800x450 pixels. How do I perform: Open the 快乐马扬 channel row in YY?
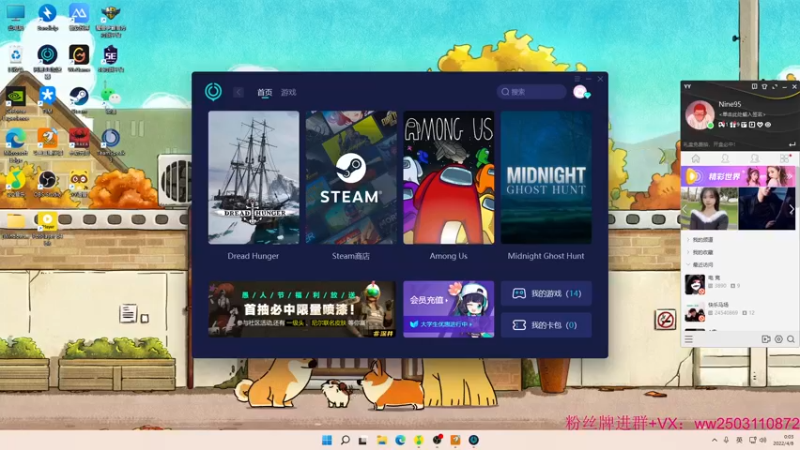coord(738,311)
